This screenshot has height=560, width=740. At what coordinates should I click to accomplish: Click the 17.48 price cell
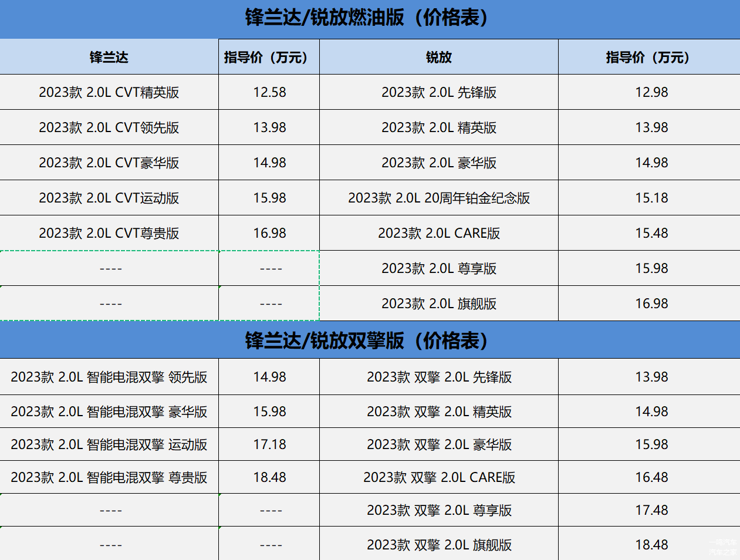(x=651, y=510)
